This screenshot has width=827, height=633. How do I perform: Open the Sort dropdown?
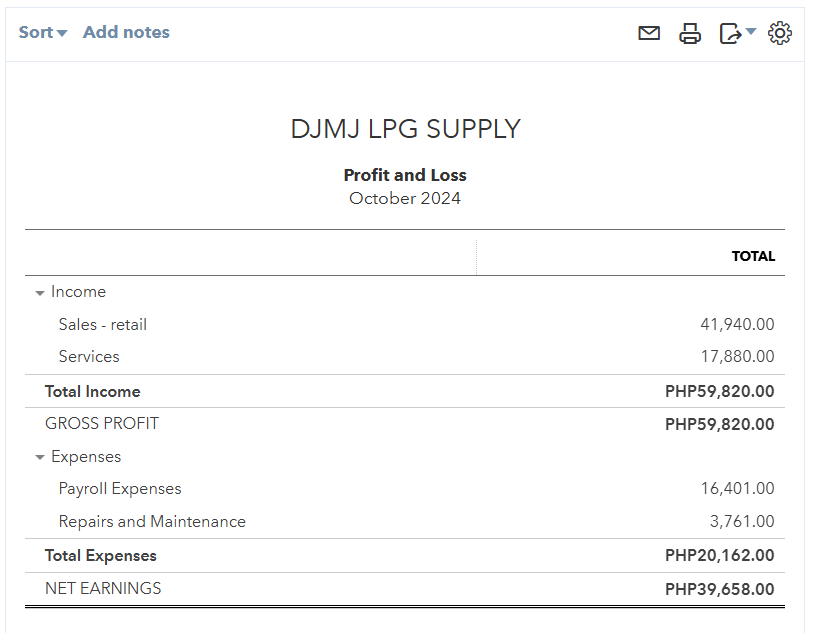(43, 32)
